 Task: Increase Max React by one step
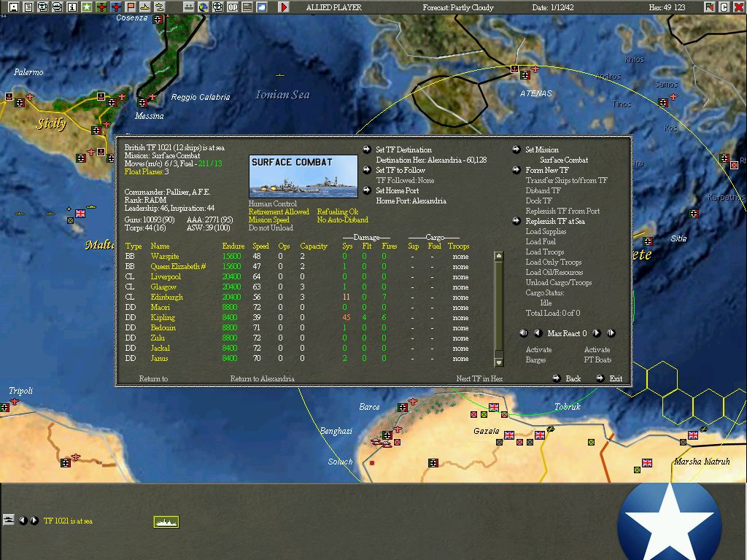coord(597,332)
